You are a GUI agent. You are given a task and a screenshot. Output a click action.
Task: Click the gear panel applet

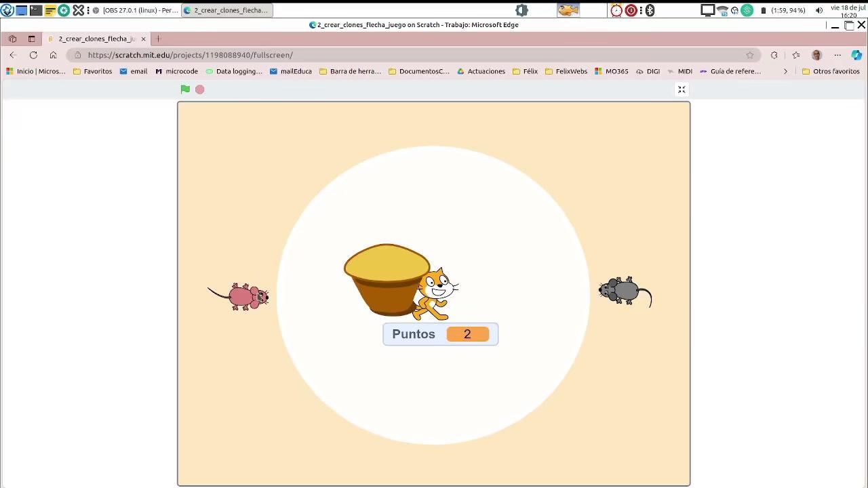point(521,10)
